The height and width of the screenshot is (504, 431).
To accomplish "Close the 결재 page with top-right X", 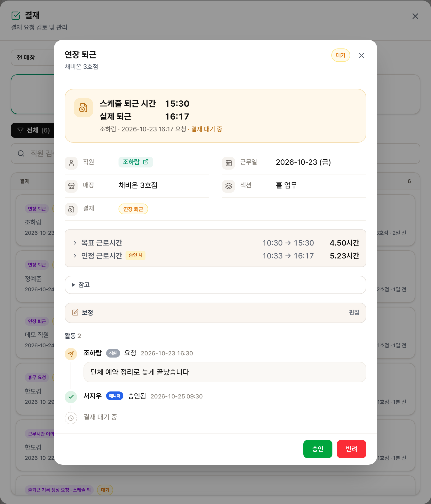I will click(415, 16).
